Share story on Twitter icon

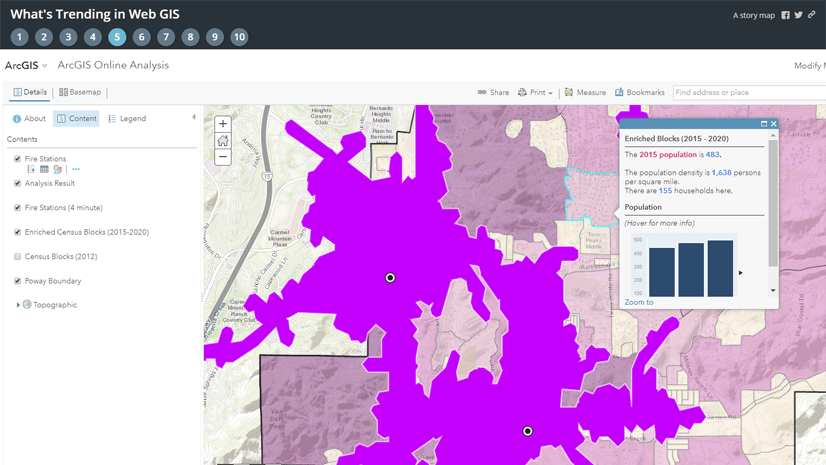tap(799, 15)
